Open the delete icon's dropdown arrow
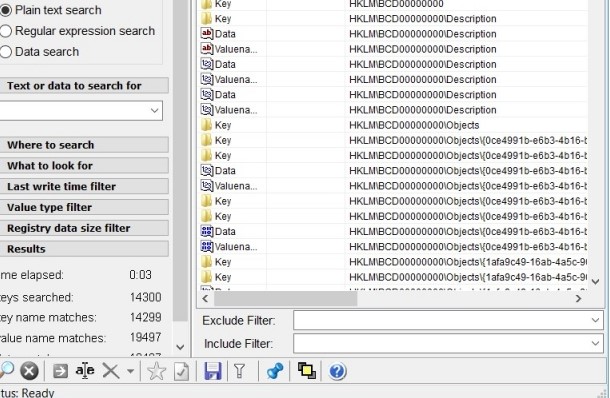This screenshot has height=398, width=610. [131, 371]
